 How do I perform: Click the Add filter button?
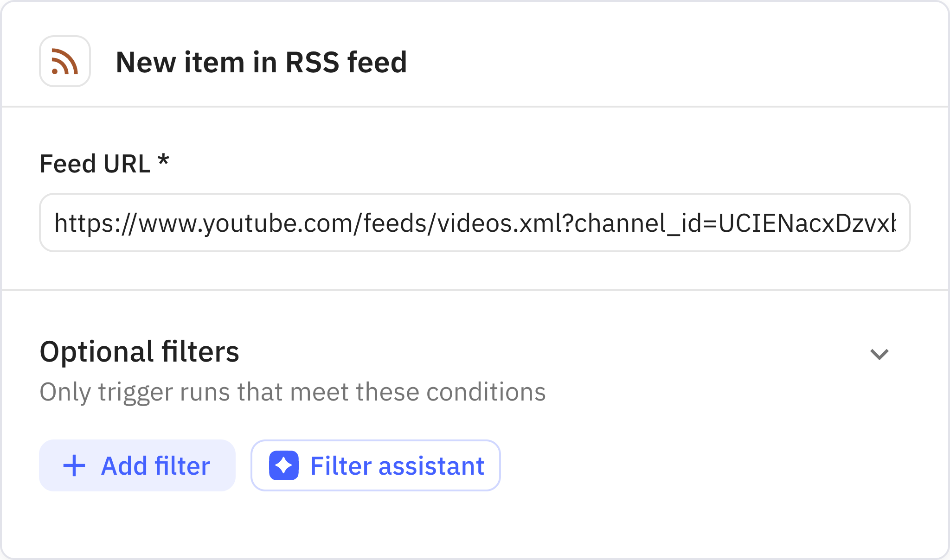[x=137, y=465]
